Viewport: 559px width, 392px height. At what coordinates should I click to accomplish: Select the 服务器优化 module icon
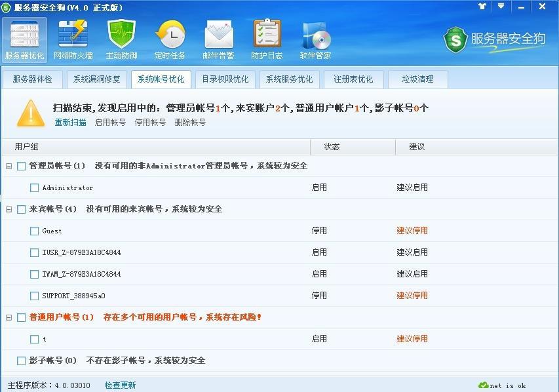24,39
